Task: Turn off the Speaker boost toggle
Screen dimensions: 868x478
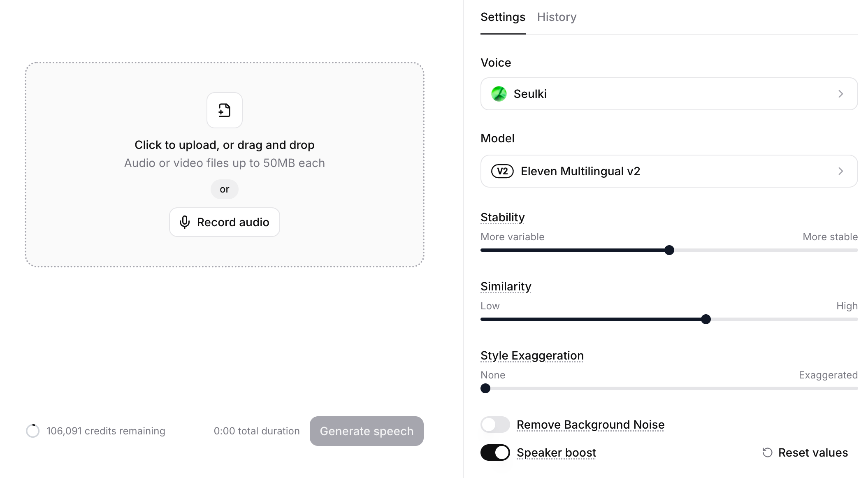Action: point(495,452)
